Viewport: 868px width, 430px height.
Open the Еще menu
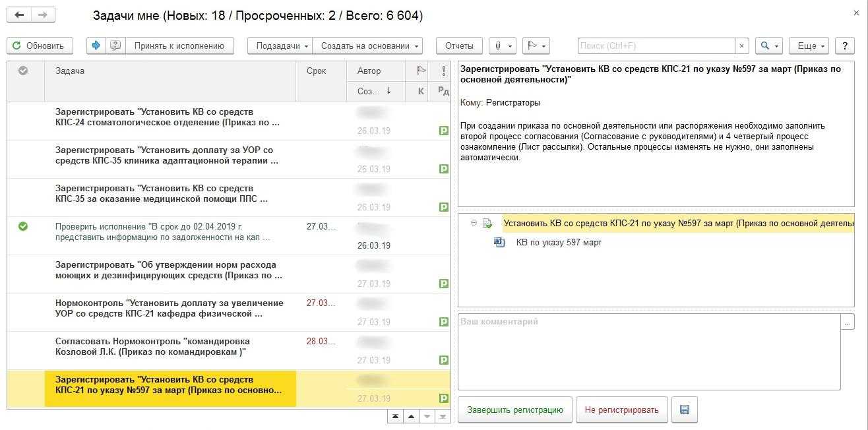809,46
